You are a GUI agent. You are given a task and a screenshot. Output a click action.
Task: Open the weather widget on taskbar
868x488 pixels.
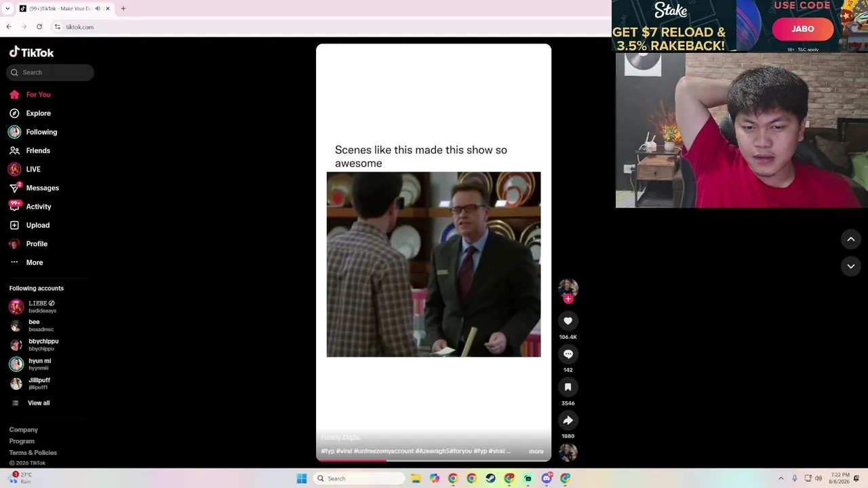pyautogui.click(x=20, y=478)
